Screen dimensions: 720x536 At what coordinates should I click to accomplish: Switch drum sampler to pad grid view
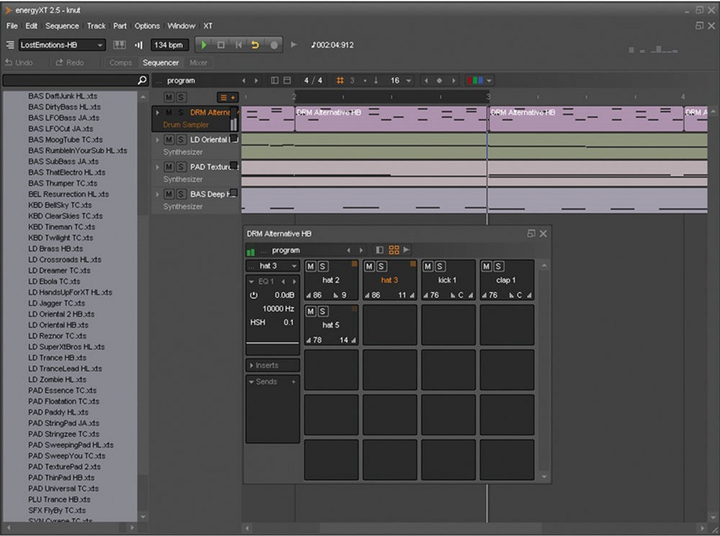(394, 250)
